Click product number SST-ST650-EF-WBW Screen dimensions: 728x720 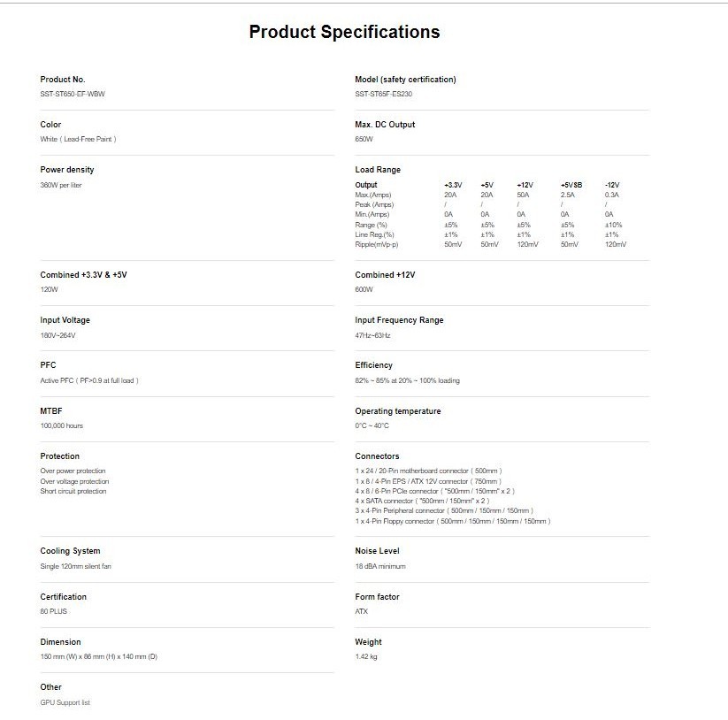pos(78,94)
